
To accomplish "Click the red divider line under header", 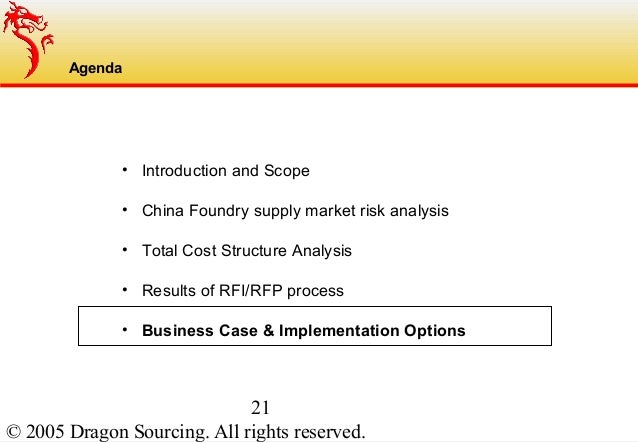I will tap(319, 85).
